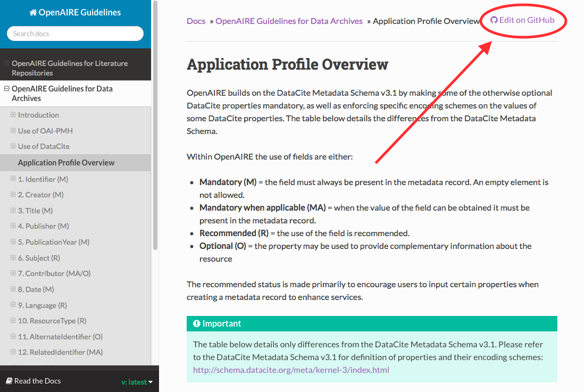Expand the 10. ResourceType (R) item
The image size is (584, 392).
click(13, 320)
